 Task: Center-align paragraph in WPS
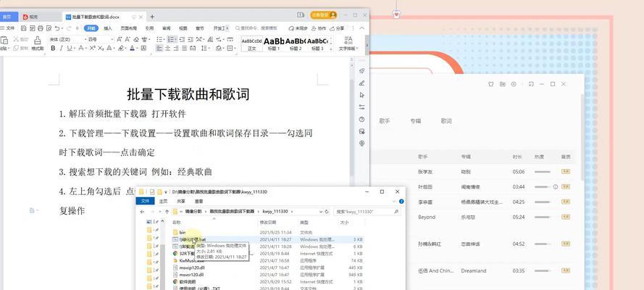click(167, 49)
